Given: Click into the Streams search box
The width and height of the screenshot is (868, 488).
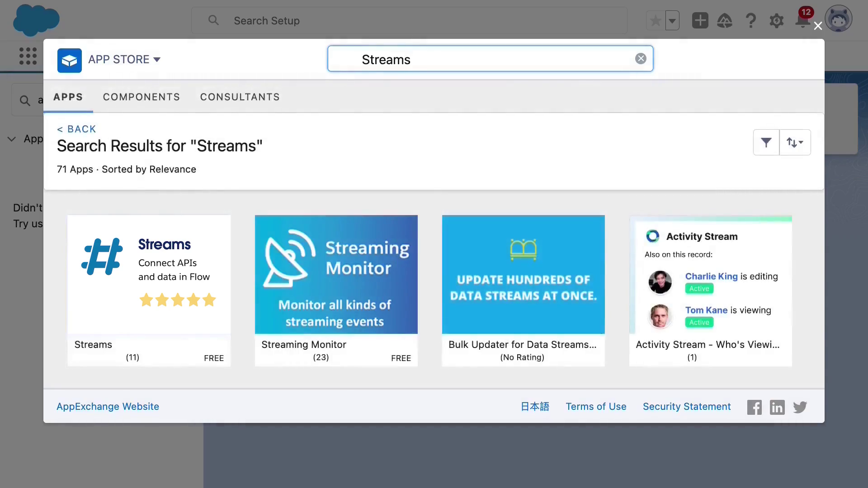Looking at the screenshot, I should pyautogui.click(x=490, y=59).
